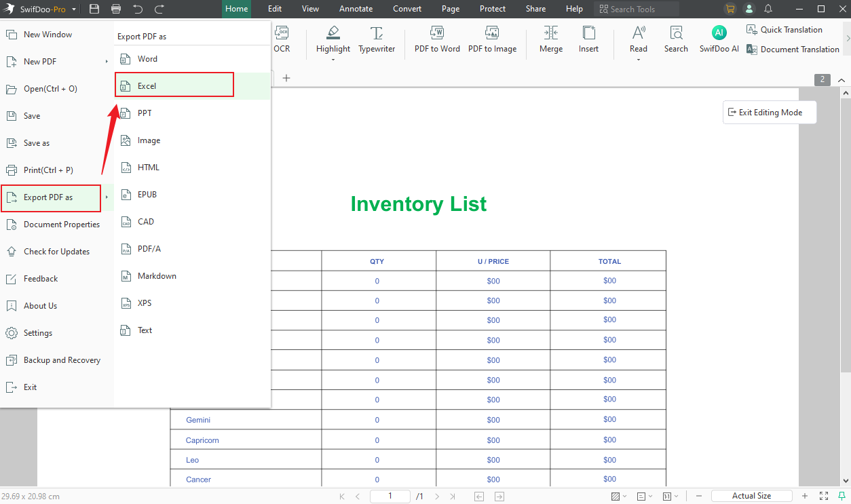Click the Print icon in title bar
The image size is (851, 504).
coord(116,9)
